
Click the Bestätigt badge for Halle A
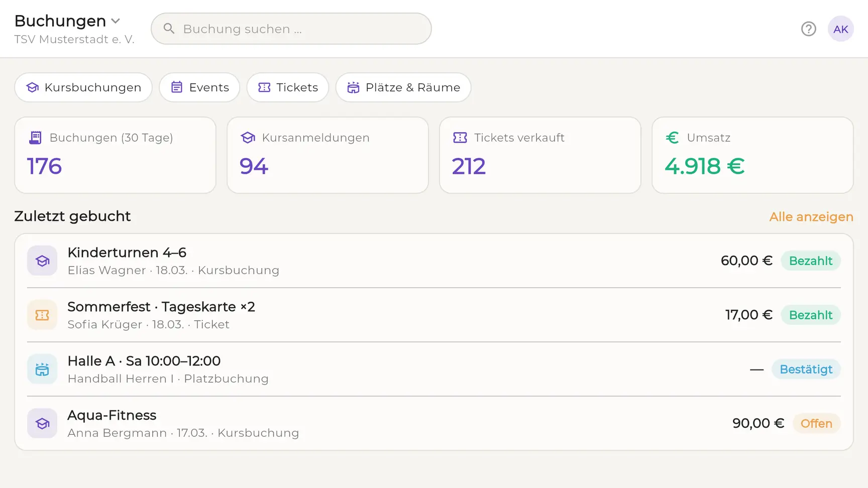(806, 369)
